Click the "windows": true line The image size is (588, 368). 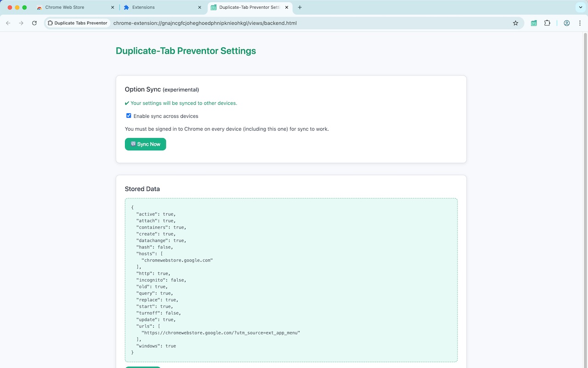156,346
